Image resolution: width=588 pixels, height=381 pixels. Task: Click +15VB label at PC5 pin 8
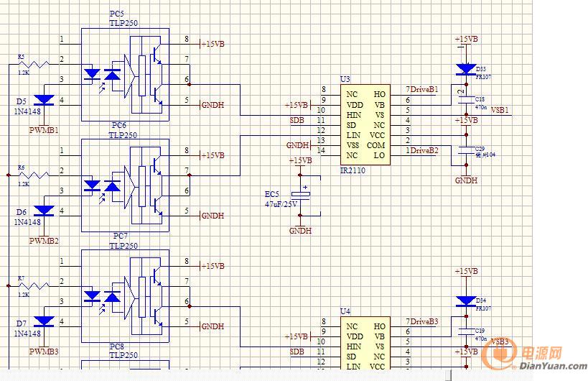[213, 44]
